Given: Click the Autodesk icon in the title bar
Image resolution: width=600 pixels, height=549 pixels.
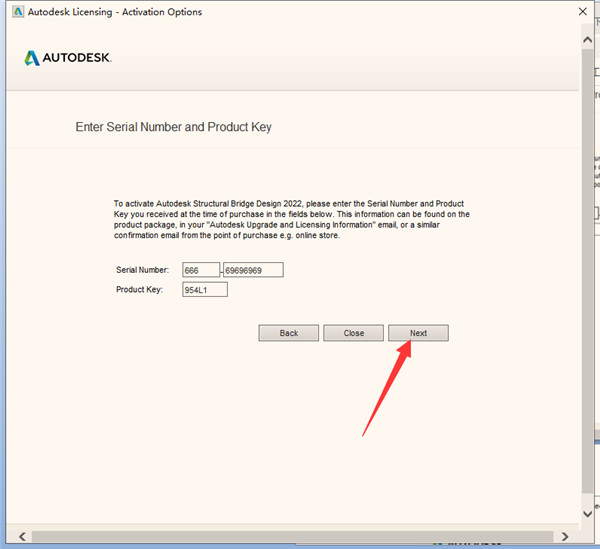Looking at the screenshot, I should [18, 12].
